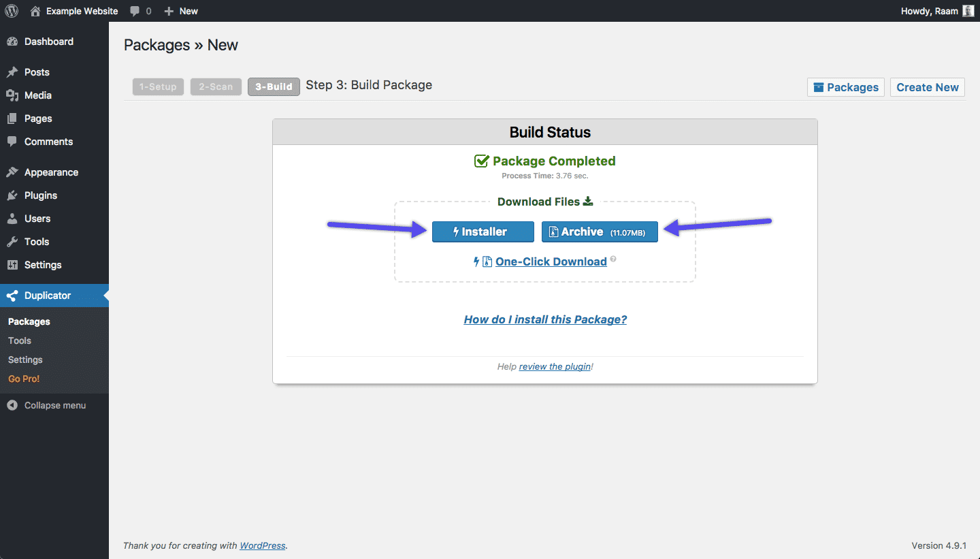Click the Appearance paintbrush icon

[12, 172]
